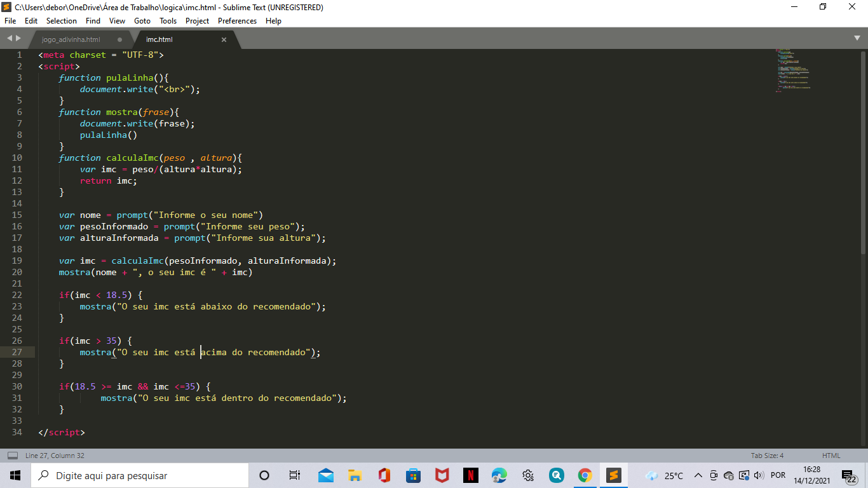
Task: Open the Tab Size: 4 selector
Action: tap(767, 456)
